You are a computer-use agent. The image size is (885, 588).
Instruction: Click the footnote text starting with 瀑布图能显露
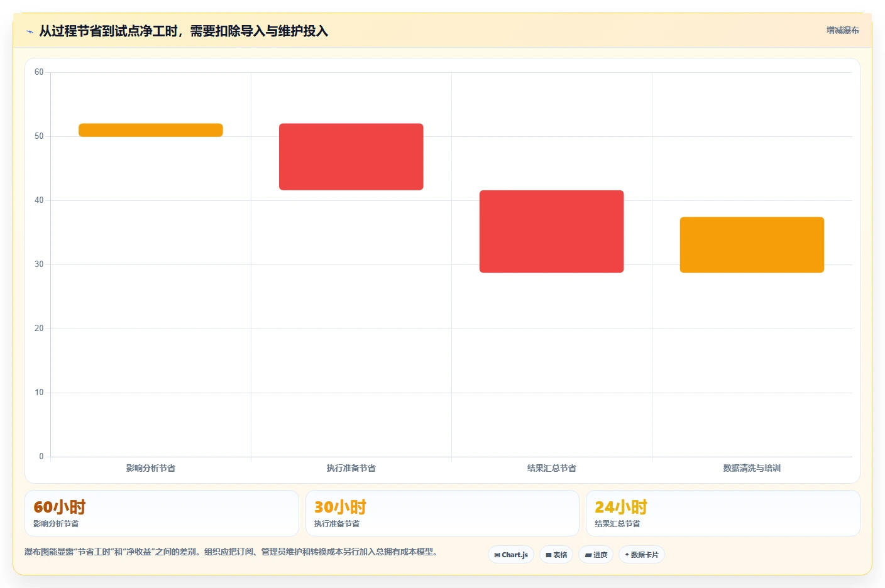[231, 552]
